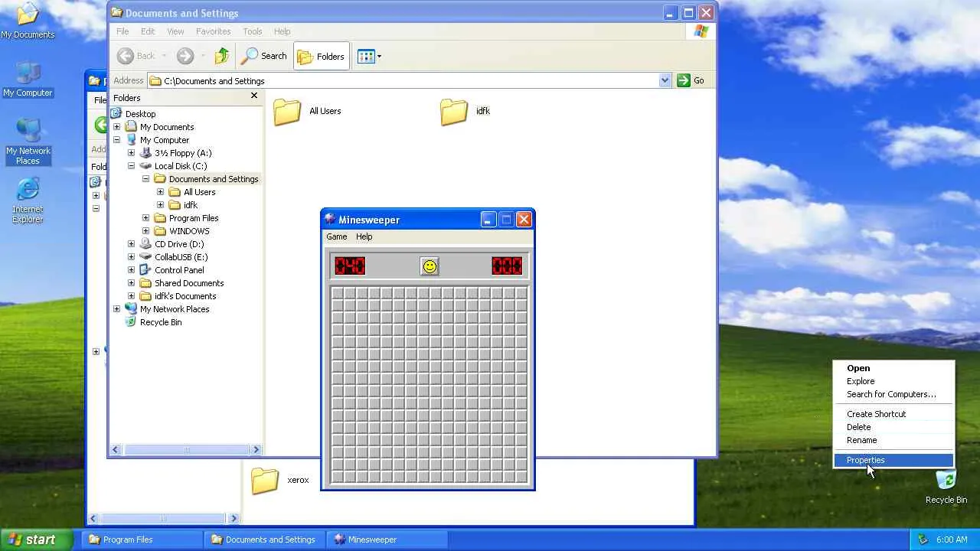Select My Network Places desktop icon

(x=28, y=142)
